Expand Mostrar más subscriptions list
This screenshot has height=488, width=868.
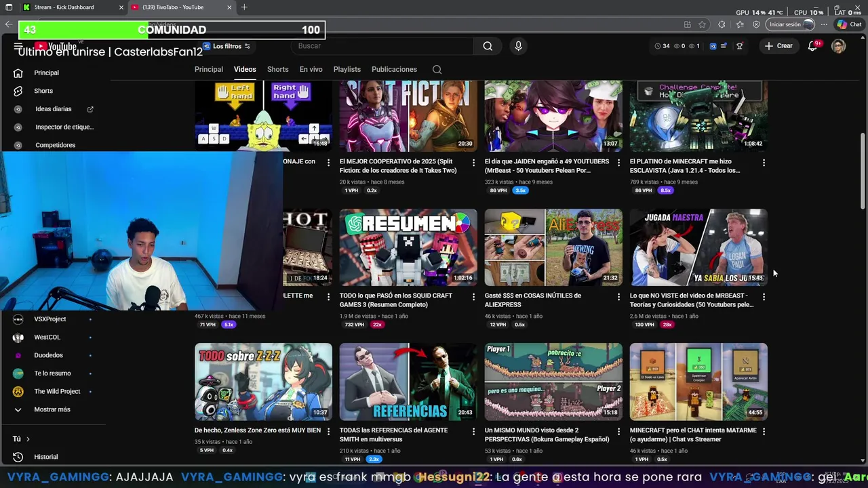(53, 409)
